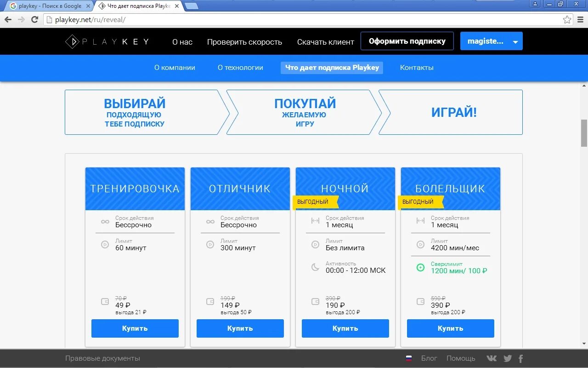Click the limit clock icon in the Отличник card

(x=210, y=245)
